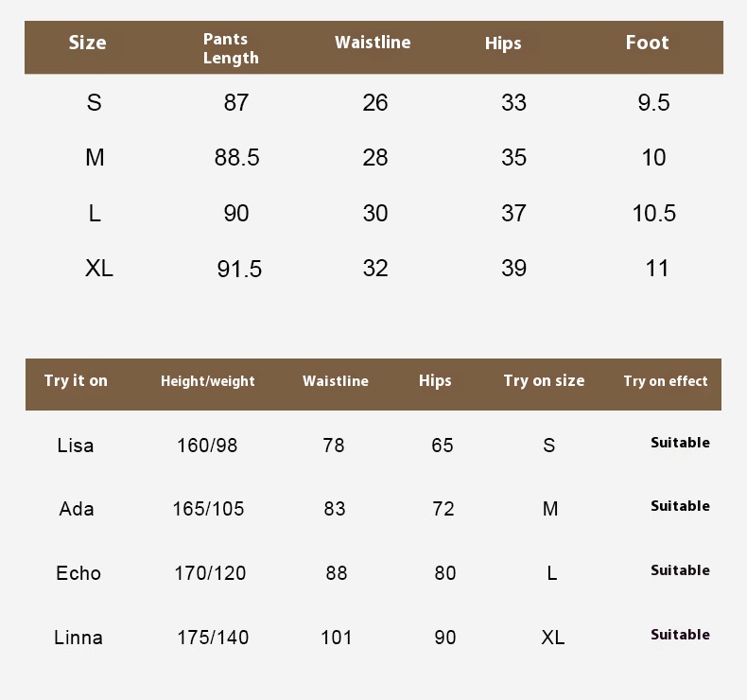
Task: Click the Foot column header
Action: [x=647, y=43]
